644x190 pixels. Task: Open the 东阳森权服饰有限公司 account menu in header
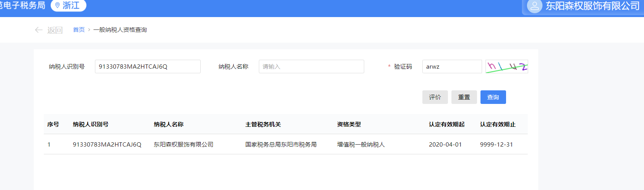coord(592,6)
